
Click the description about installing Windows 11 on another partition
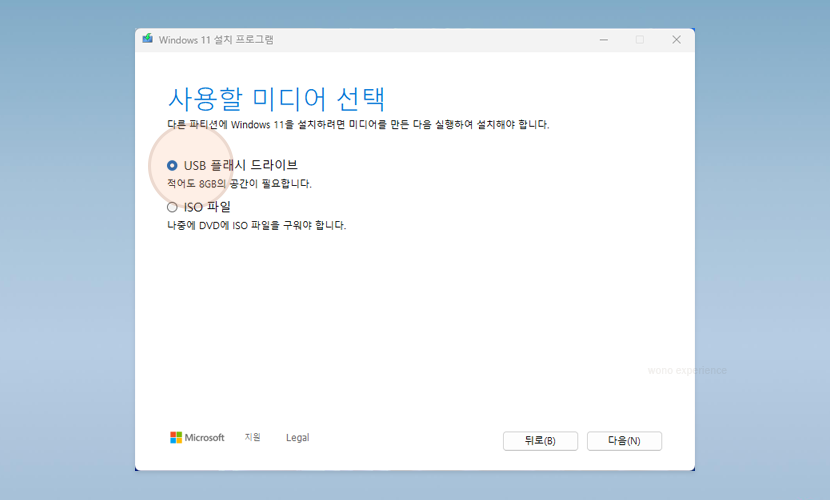click(x=358, y=124)
